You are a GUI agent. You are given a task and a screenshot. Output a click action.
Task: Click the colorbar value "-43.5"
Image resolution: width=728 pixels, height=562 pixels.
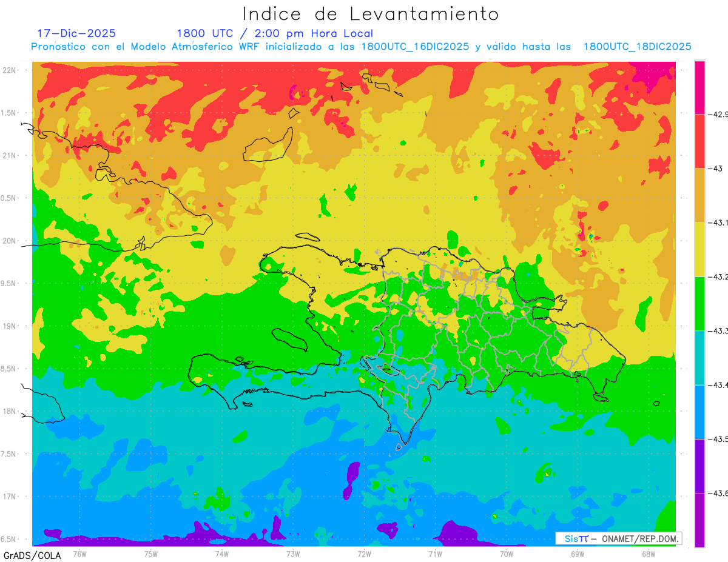[x=718, y=439]
